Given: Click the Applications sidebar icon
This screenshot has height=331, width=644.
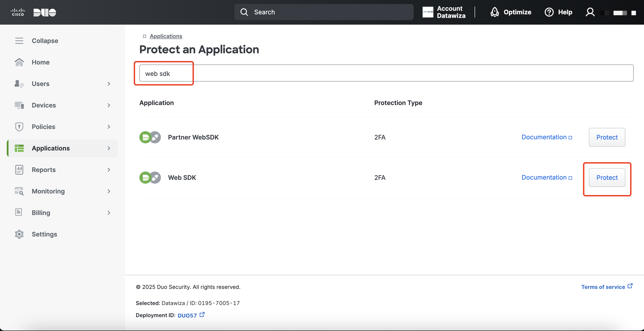Looking at the screenshot, I should pos(19,148).
